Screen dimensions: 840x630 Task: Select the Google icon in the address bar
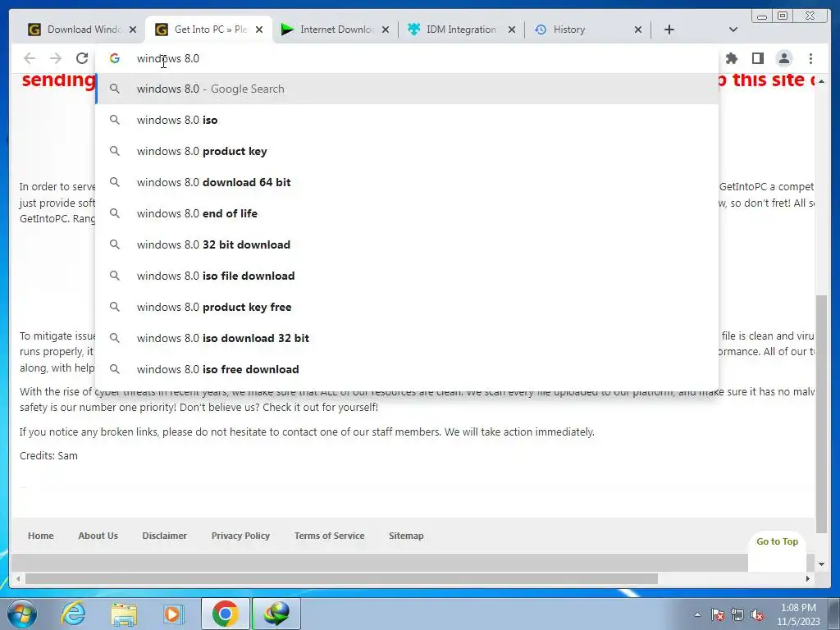115,58
